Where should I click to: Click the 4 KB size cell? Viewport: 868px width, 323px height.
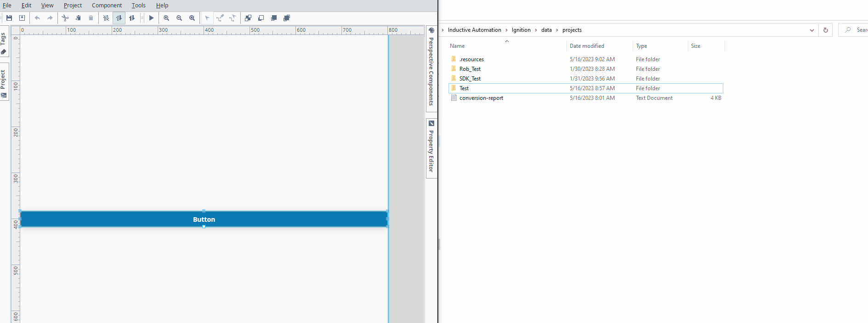[716, 98]
